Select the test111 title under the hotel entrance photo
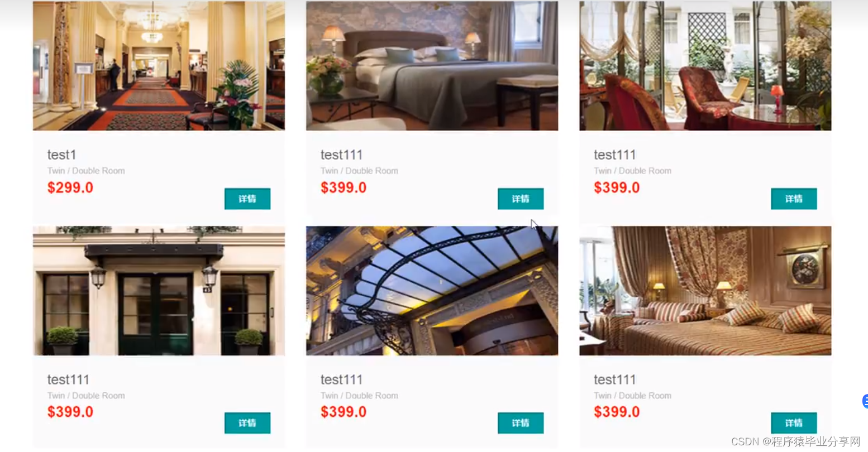868x452 pixels. click(68, 379)
